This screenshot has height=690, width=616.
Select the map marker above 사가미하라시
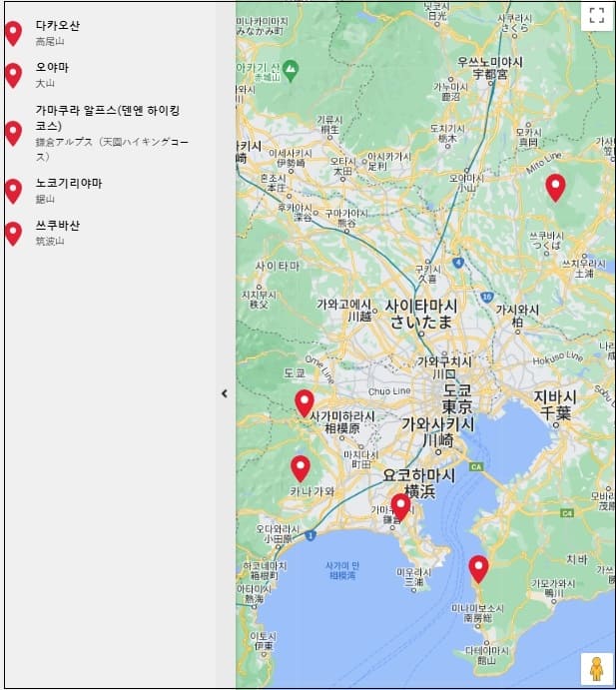point(305,403)
